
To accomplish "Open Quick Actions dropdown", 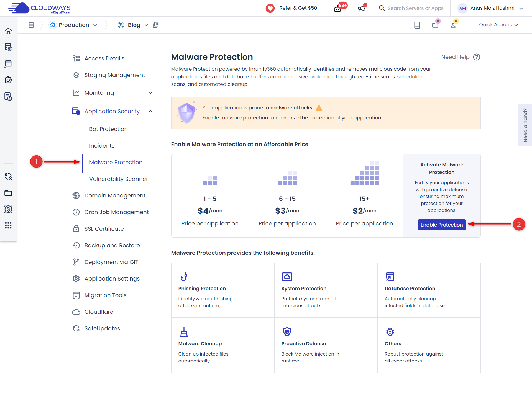I will [x=498, y=25].
